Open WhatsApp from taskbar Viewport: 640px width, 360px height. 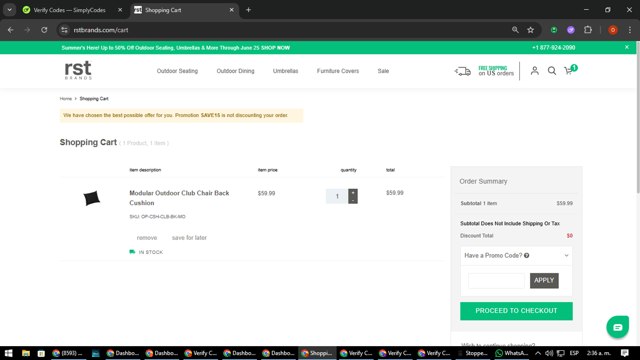coord(511,353)
